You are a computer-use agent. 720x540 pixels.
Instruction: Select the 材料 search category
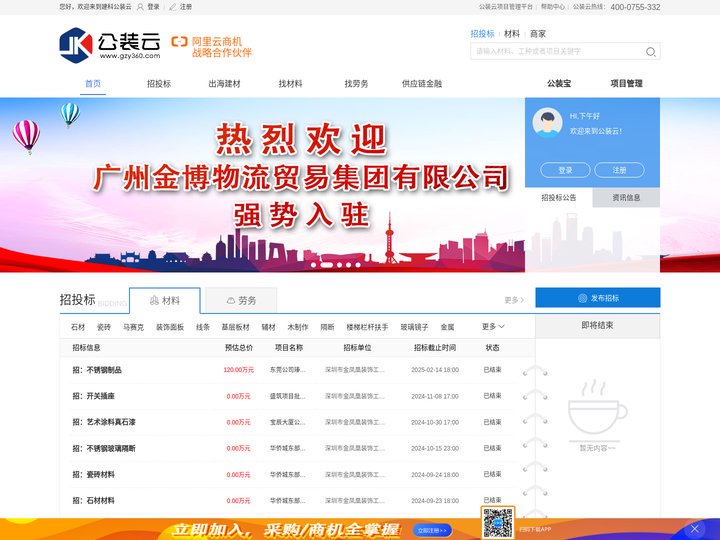click(x=512, y=34)
